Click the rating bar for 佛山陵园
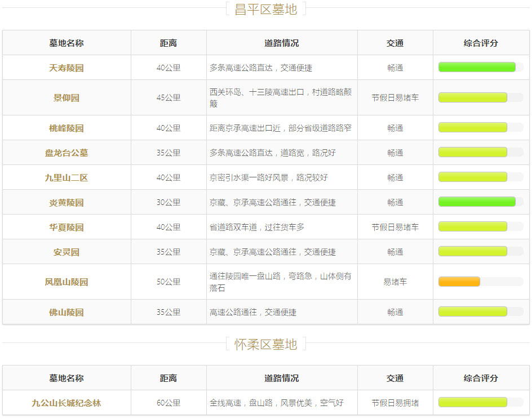This screenshot has height=419, width=532. [473, 311]
